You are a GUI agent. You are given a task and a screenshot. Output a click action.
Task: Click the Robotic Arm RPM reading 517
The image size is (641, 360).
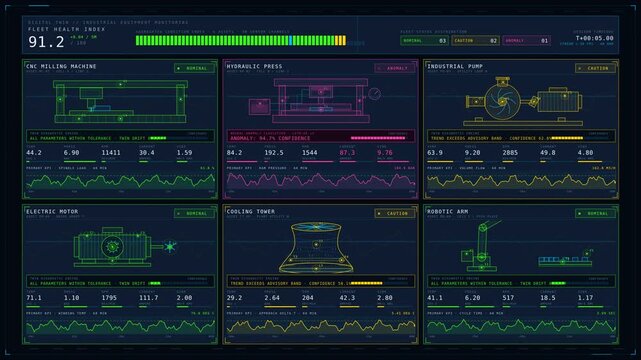point(508,298)
